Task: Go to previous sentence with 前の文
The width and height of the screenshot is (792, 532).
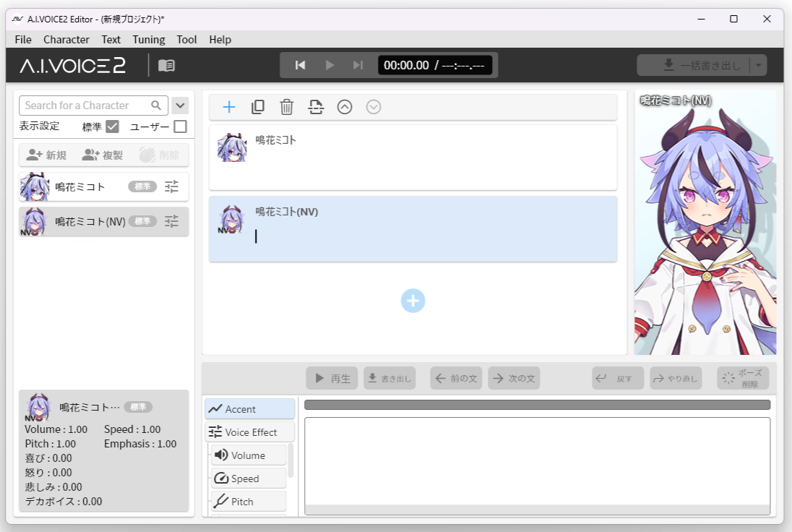Action: (456, 378)
